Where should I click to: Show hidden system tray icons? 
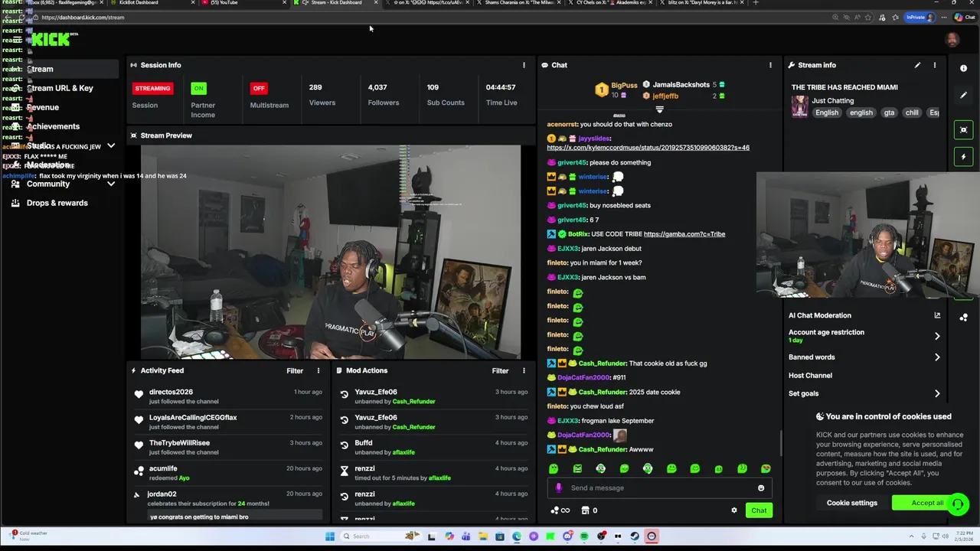point(910,536)
